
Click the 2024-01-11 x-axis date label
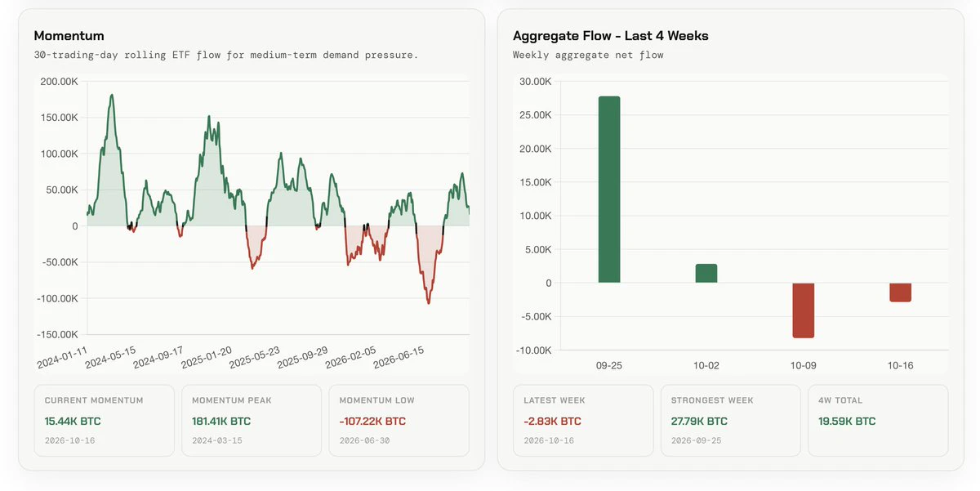point(63,357)
